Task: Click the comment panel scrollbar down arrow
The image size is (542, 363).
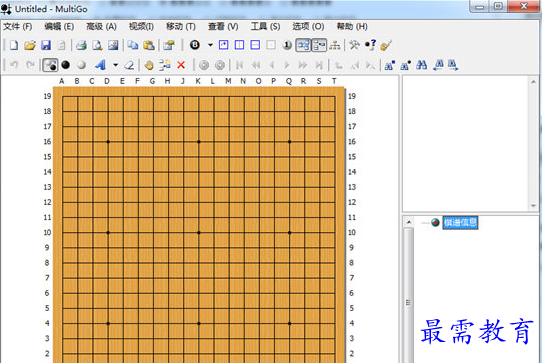Action: pos(533,205)
